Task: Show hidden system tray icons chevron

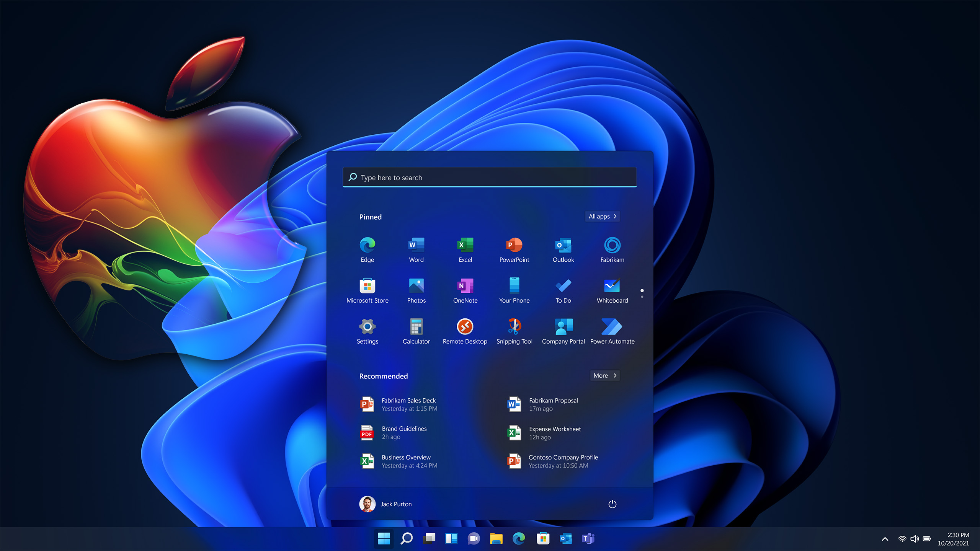Action: [x=885, y=539]
